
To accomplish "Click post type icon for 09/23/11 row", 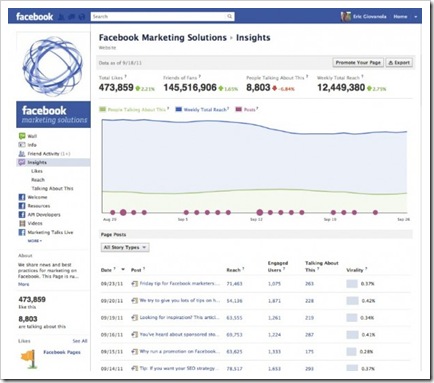I will pyautogui.click(x=135, y=284).
